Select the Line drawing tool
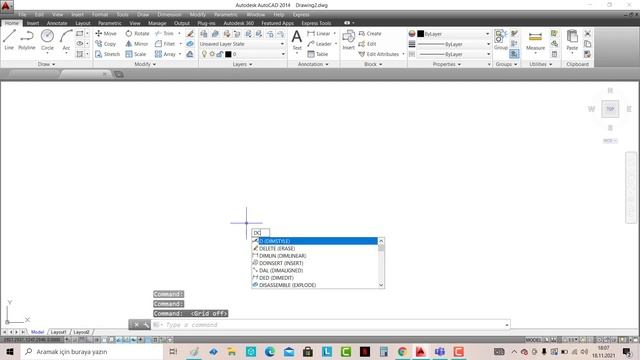The height and width of the screenshot is (360, 640). [x=9, y=40]
